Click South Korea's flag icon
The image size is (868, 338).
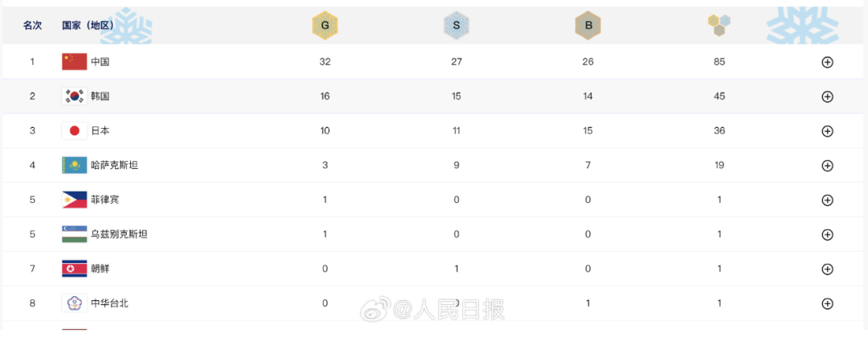tap(74, 97)
